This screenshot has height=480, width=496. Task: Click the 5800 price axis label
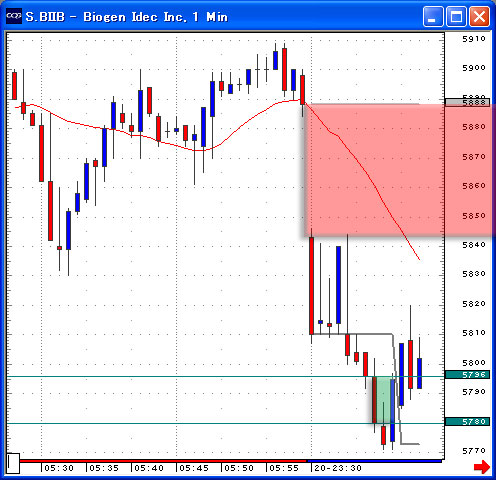pyautogui.click(x=474, y=362)
